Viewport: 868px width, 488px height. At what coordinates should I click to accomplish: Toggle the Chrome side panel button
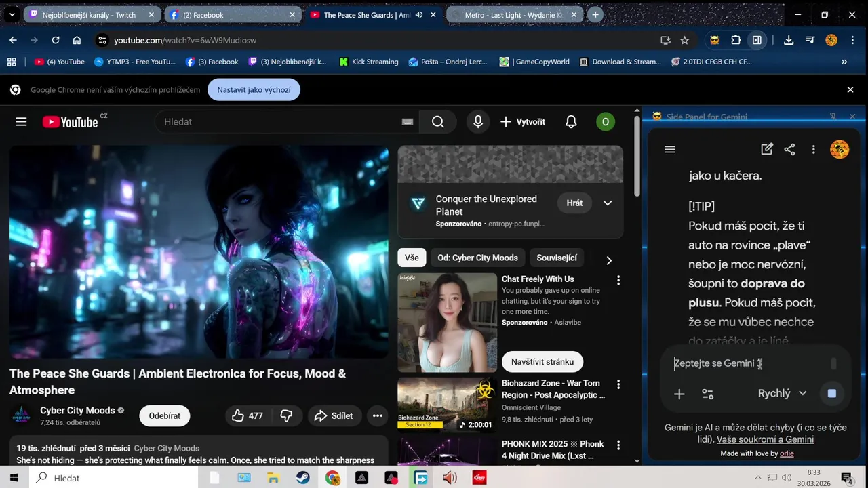757,40
